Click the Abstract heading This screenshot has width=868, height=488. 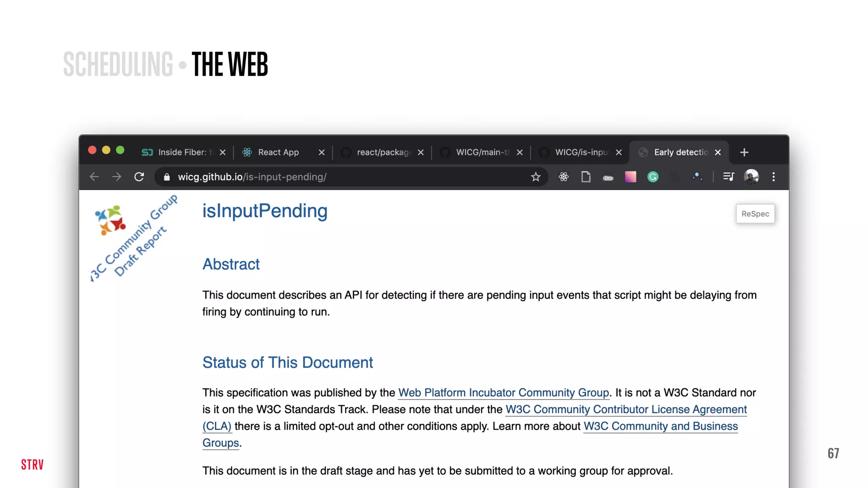point(231,264)
